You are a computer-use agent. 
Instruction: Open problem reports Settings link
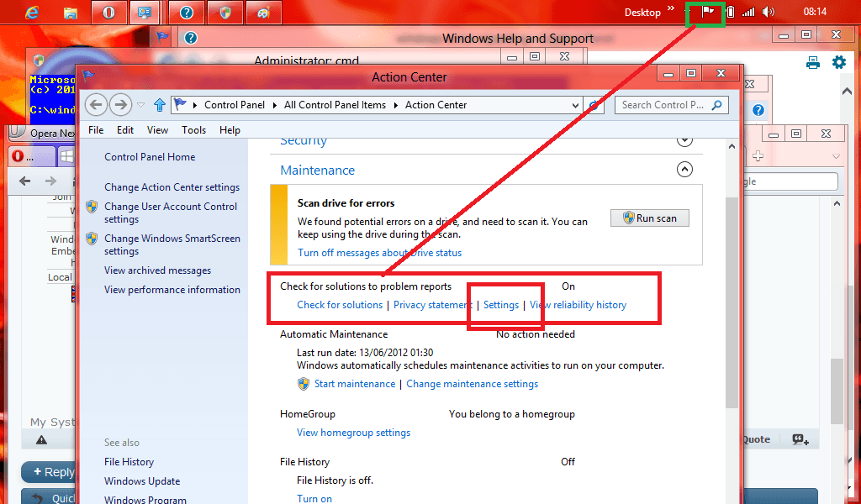(501, 305)
